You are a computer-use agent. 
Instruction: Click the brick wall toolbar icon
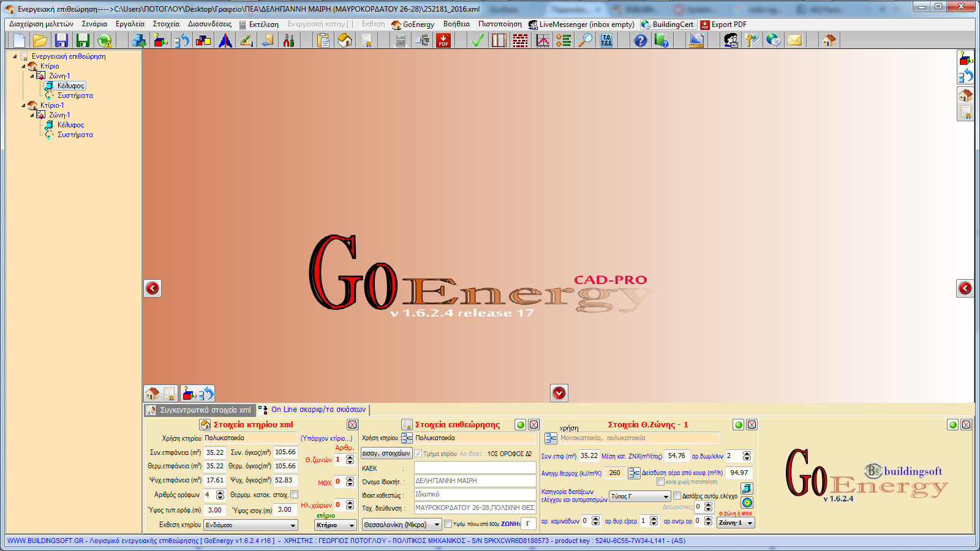520,40
